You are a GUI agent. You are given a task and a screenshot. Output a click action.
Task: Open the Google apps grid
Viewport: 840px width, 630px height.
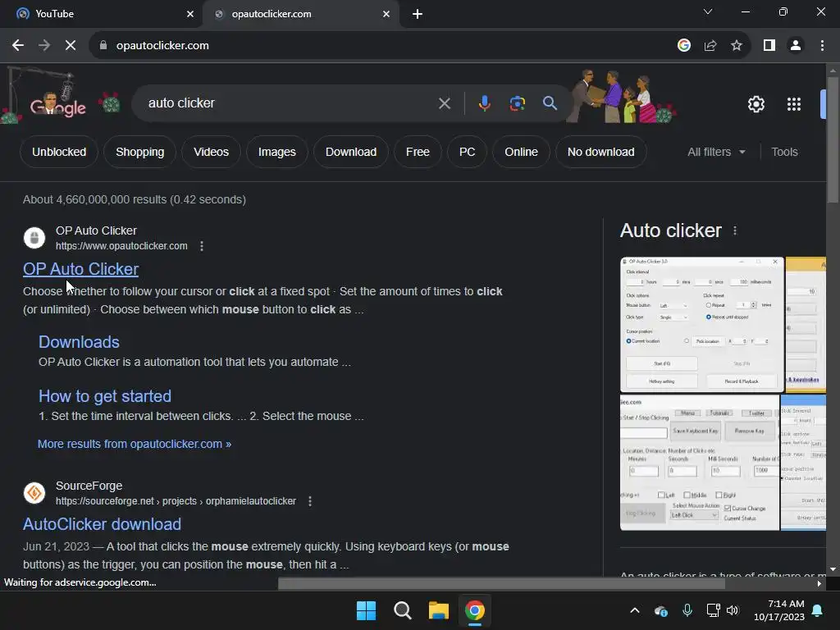tap(793, 104)
